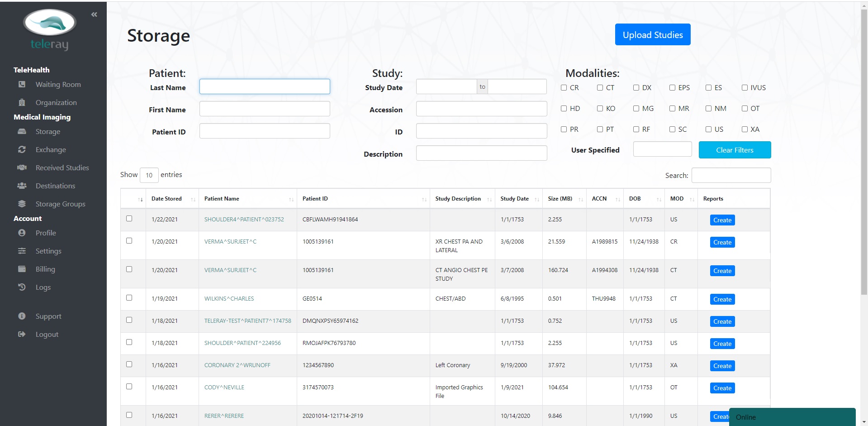Image resolution: width=868 pixels, height=426 pixels.
Task: Open Destinations page
Action: (55, 186)
